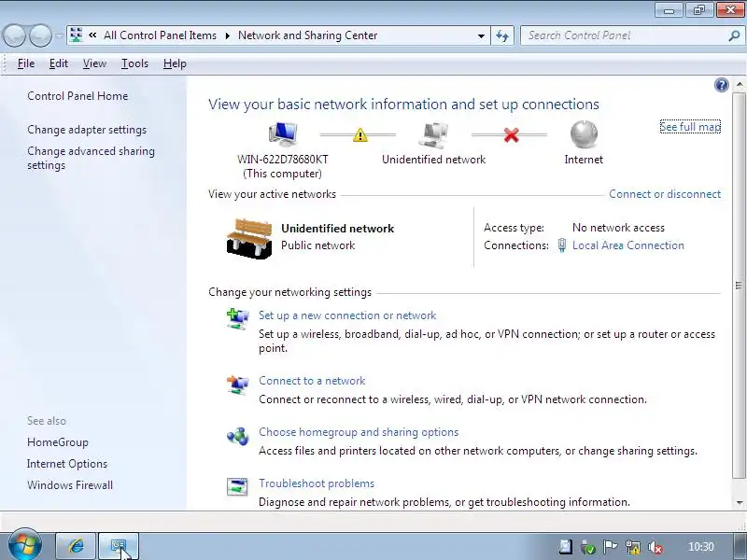Image resolution: width=747 pixels, height=560 pixels.
Task: Click the scrollbar up arrow
Action: pos(739,84)
